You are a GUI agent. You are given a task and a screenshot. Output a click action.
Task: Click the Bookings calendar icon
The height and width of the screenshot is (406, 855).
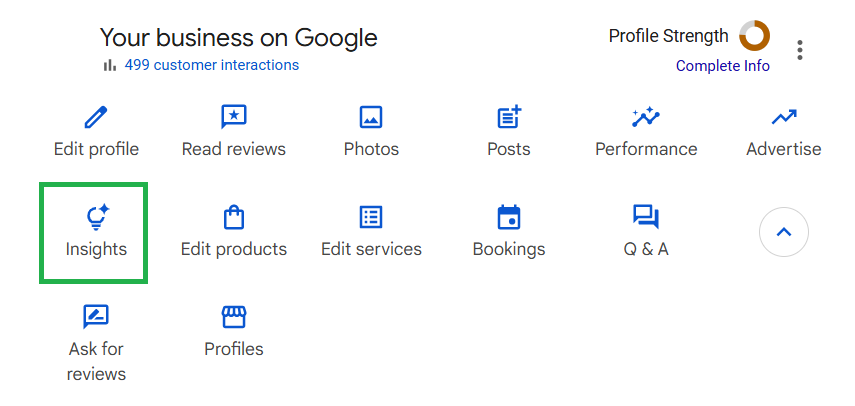coord(509,217)
